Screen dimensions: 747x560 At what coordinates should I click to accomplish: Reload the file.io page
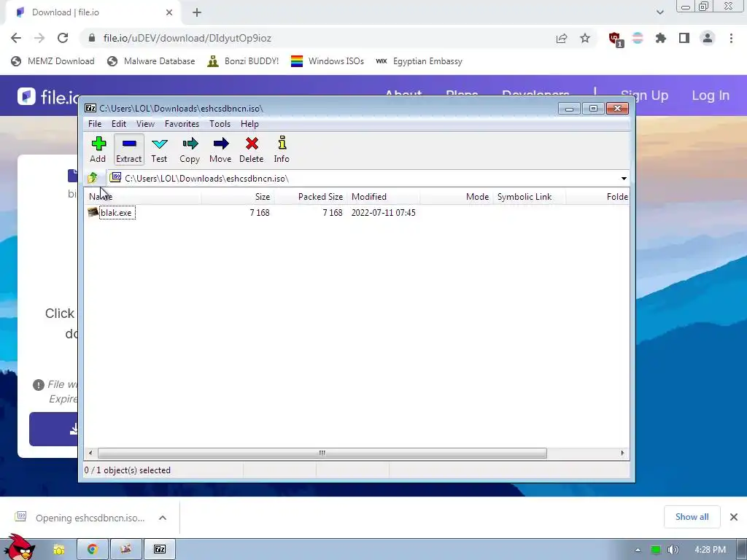(x=63, y=38)
